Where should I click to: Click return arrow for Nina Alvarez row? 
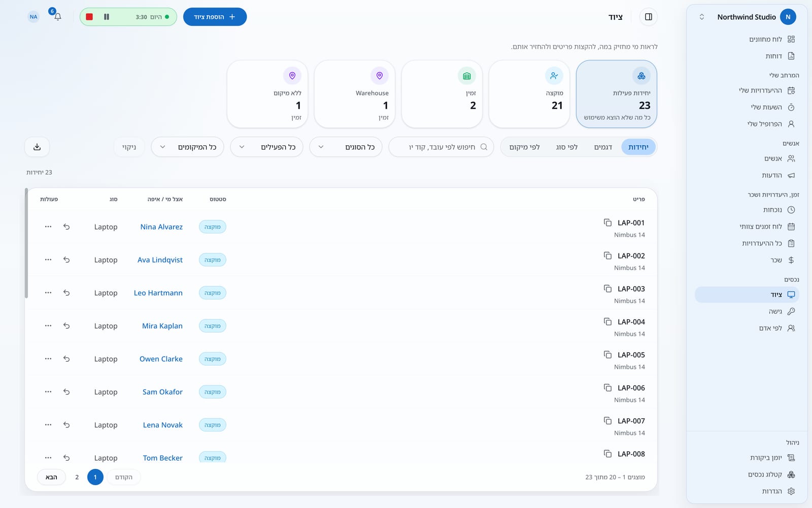[66, 227]
